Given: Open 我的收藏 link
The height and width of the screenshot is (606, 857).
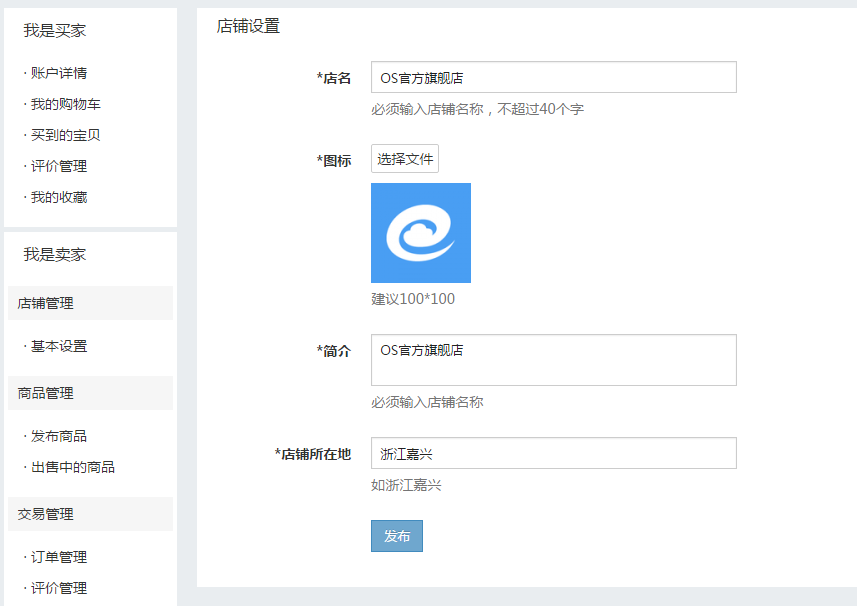Looking at the screenshot, I should click(59, 197).
